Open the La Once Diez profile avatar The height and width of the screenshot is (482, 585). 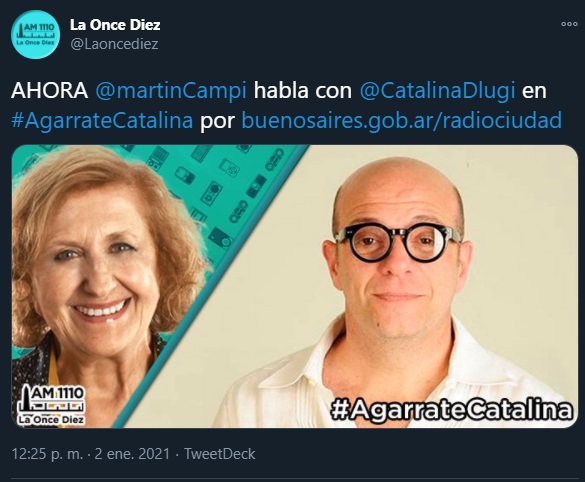[x=35, y=35]
